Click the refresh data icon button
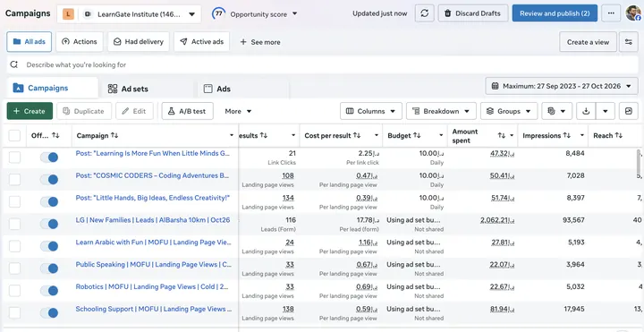 [424, 13]
